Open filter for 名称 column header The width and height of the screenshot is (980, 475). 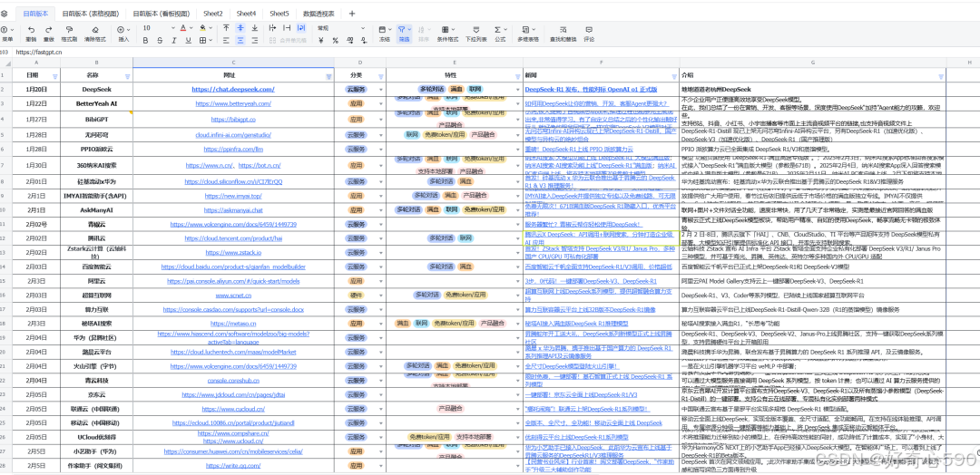tap(128, 76)
